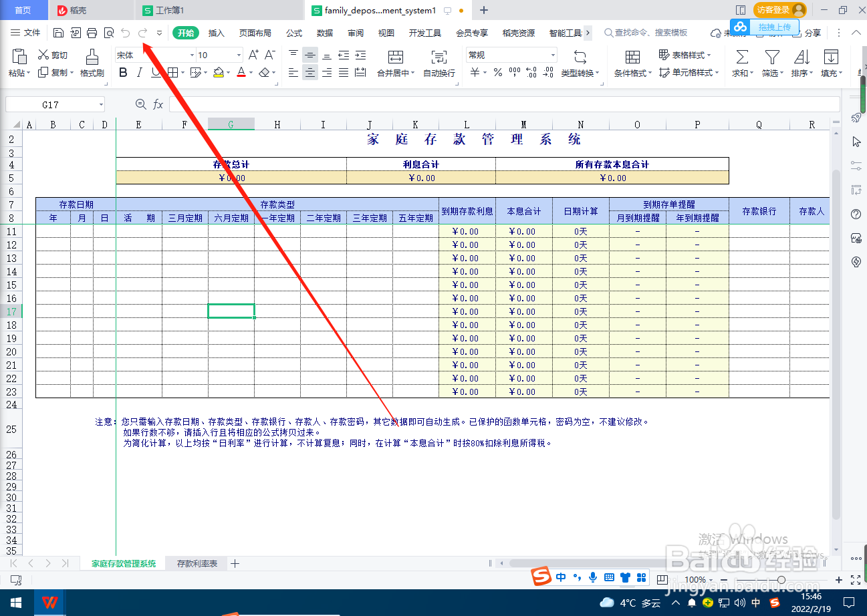
Task: Apply percent style with % icon
Action: [x=498, y=73]
